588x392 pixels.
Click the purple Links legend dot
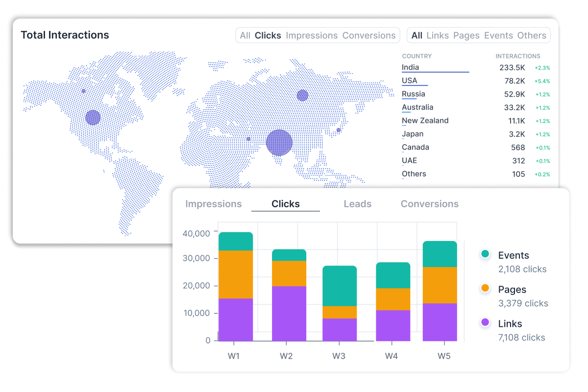point(485,322)
